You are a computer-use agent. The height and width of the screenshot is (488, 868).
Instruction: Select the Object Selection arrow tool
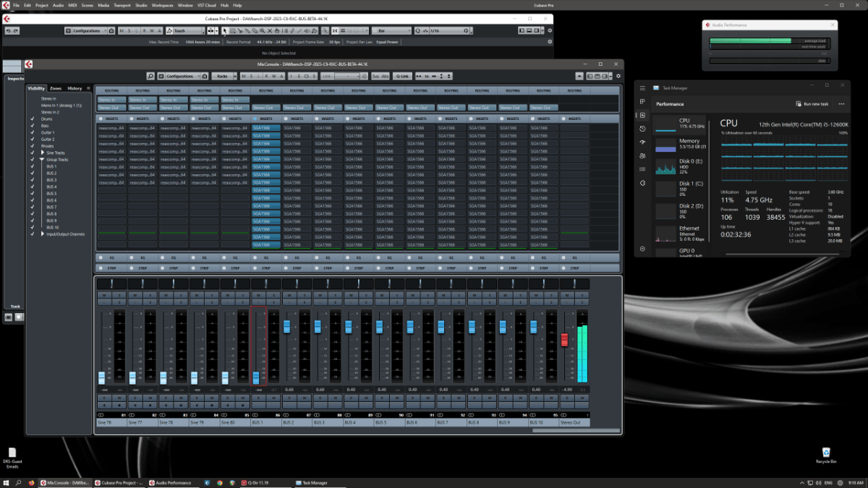224,30
